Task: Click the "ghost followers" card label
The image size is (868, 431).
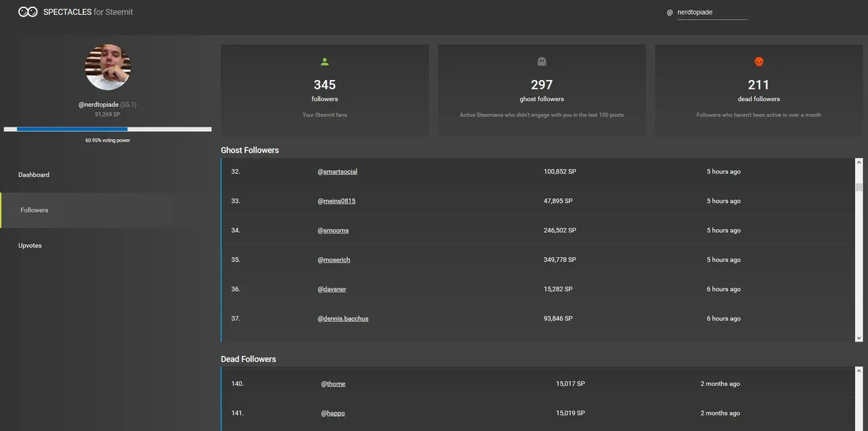Action: pyautogui.click(x=542, y=99)
